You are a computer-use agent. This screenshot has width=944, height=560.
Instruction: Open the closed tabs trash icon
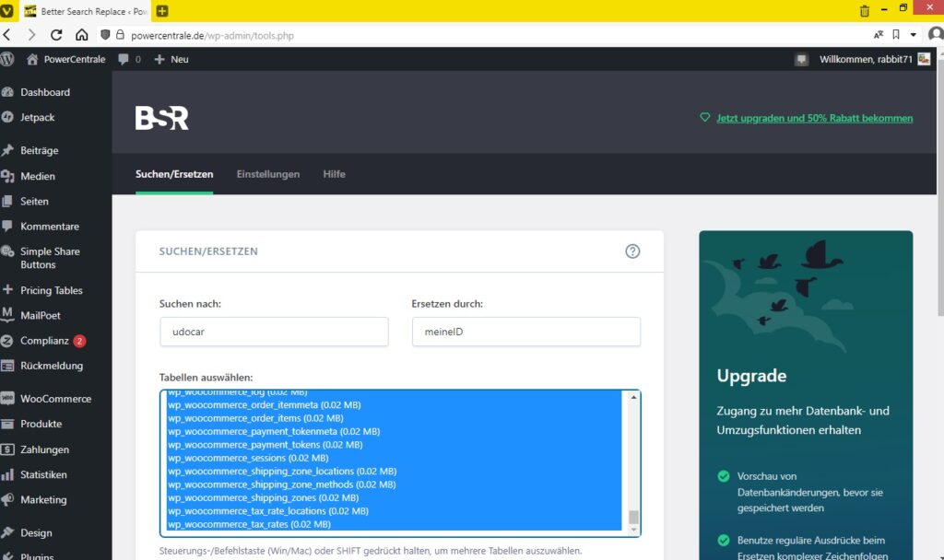(x=865, y=11)
